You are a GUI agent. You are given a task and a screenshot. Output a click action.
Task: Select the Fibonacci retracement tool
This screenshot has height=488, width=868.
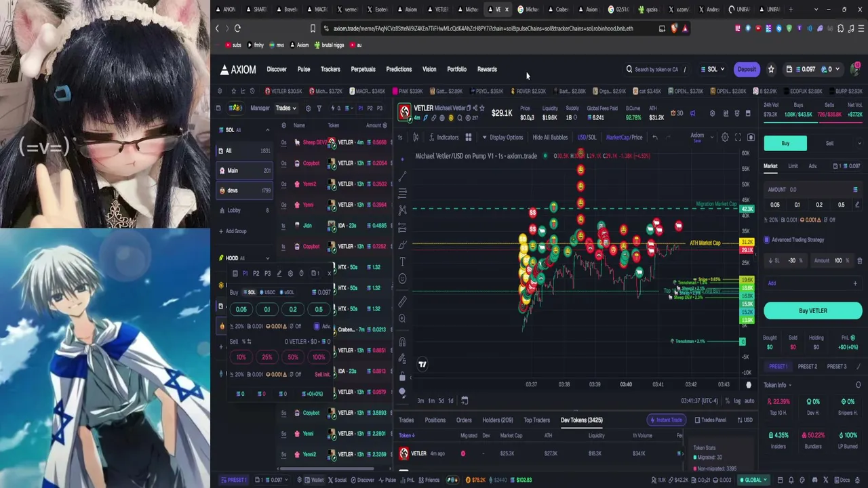click(402, 193)
